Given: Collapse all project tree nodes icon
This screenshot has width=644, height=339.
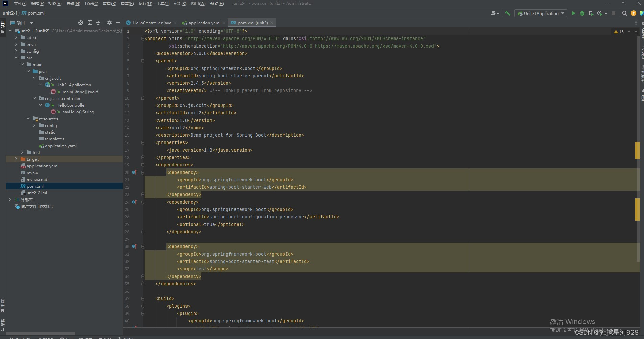Looking at the screenshot, I should click(x=98, y=23).
